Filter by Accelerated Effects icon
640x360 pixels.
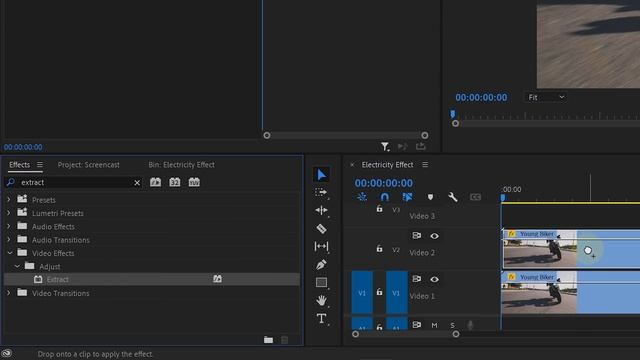click(155, 182)
